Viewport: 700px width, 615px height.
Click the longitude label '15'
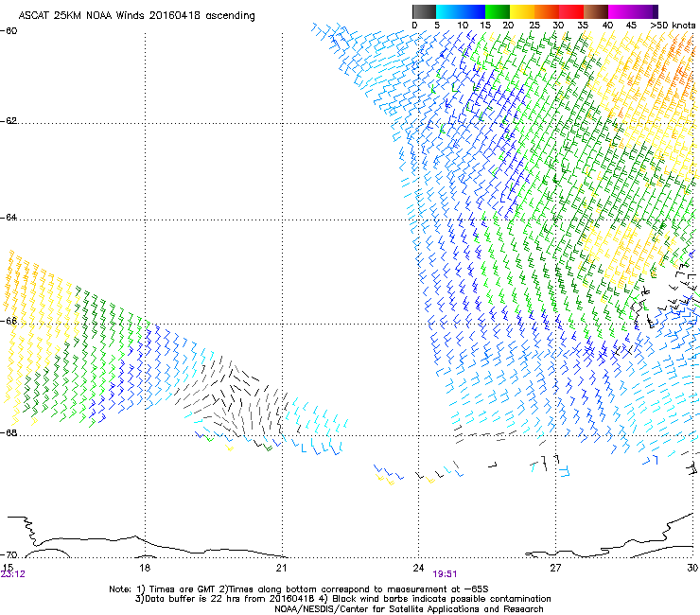(x=8, y=568)
